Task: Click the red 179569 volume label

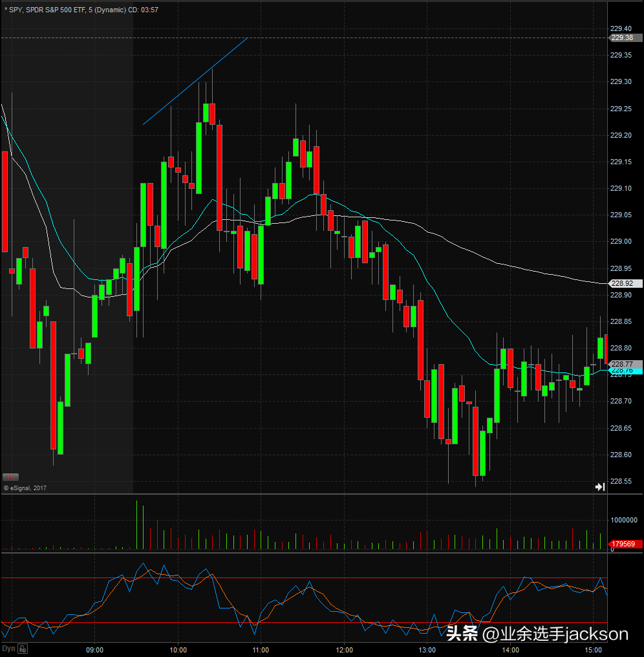Action: pos(625,544)
